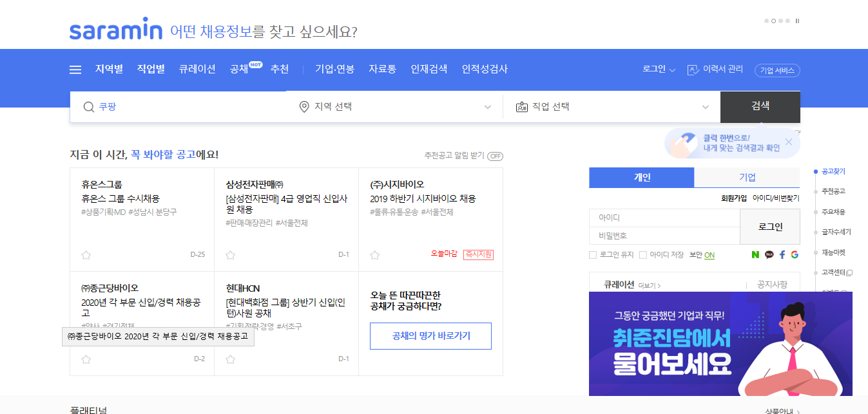Log in with Google icon
Screen dimensions: 868x414
pos(795,255)
